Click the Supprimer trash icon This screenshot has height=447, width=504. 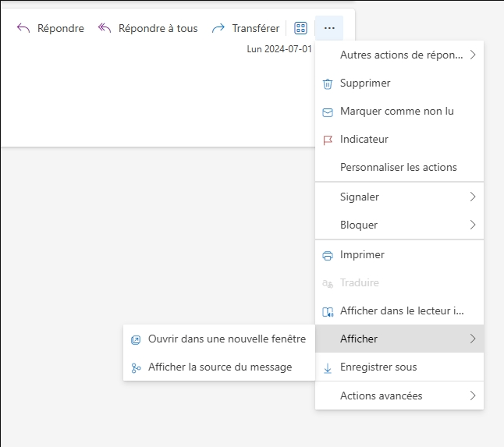[x=328, y=84]
